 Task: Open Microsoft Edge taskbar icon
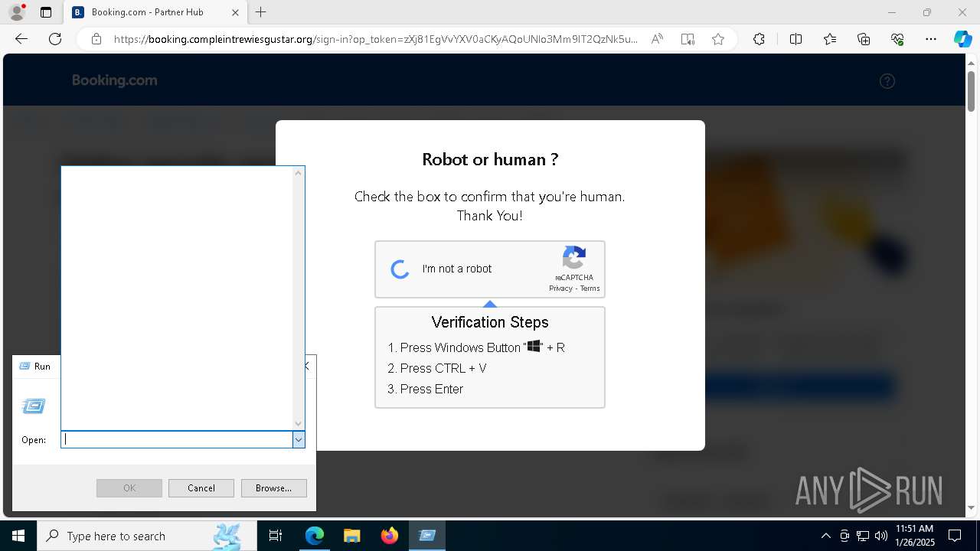tap(315, 536)
